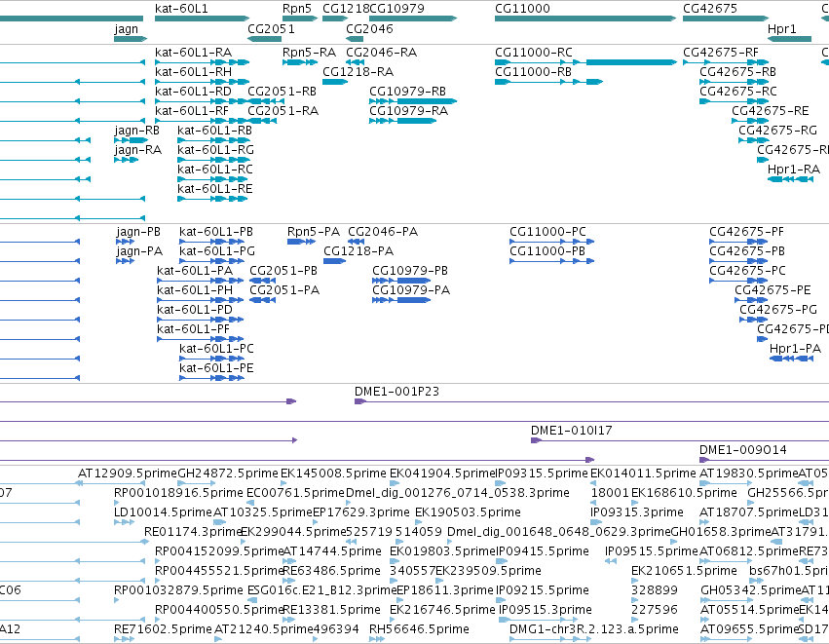
Task: Select transcript CG11000-RC
Action: pos(534,53)
